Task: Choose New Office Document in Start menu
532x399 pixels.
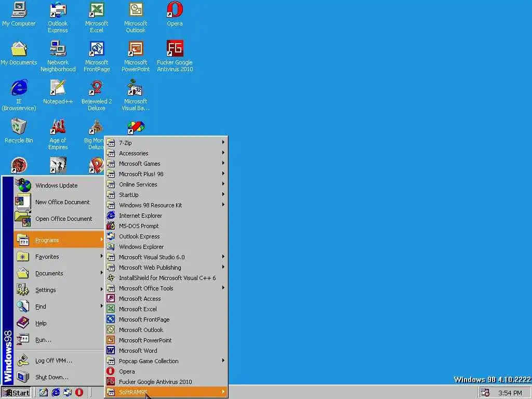Action: click(x=59, y=202)
